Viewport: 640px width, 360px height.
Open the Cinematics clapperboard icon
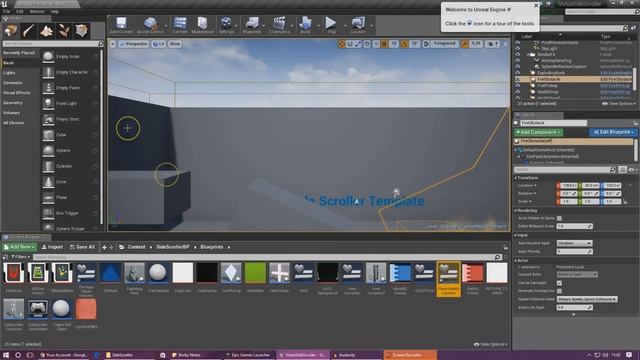click(280, 23)
